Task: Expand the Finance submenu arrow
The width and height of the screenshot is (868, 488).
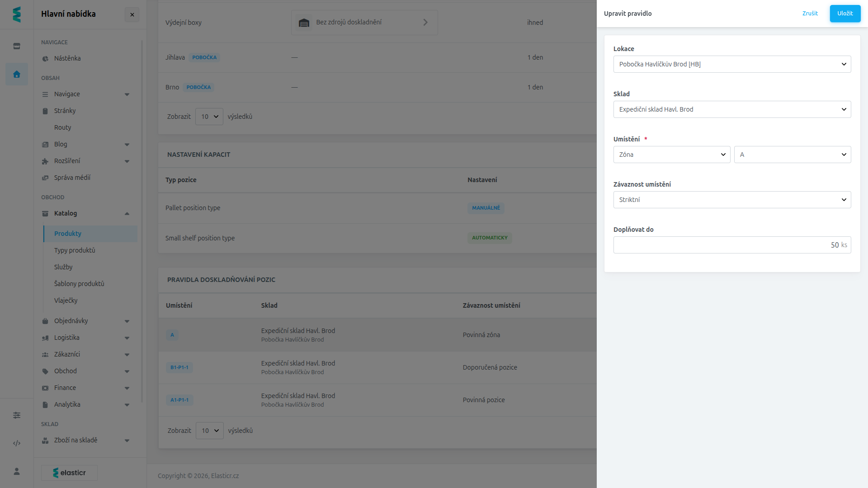Action: point(127,388)
